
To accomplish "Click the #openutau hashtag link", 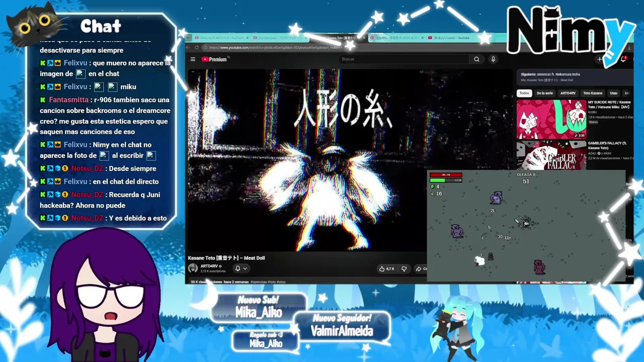I will pyautogui.click(x=258, y=282).
